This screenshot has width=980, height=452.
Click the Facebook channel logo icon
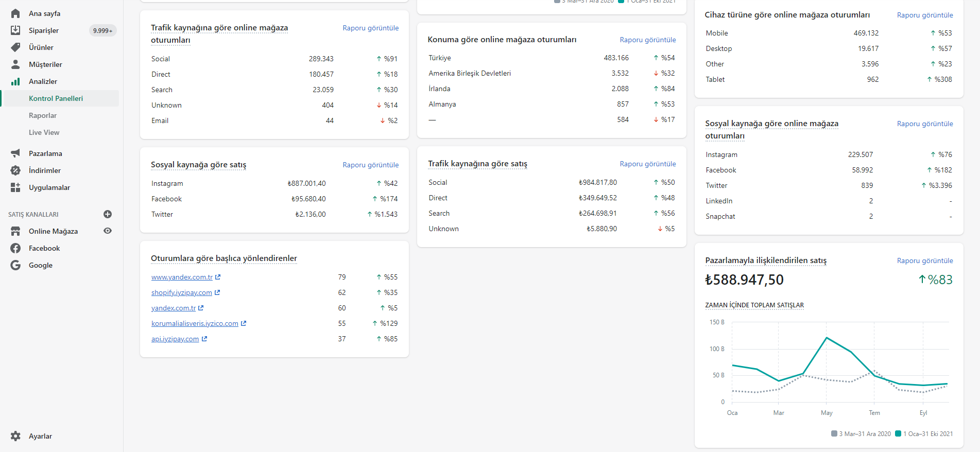point(15,248)
